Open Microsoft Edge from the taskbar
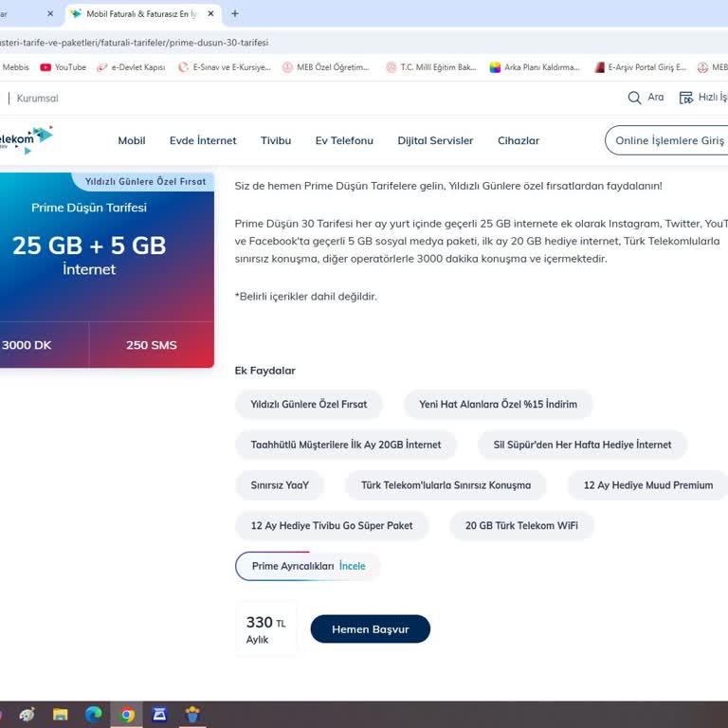Screen dimensions: 728x728 [x=93, y=715]
